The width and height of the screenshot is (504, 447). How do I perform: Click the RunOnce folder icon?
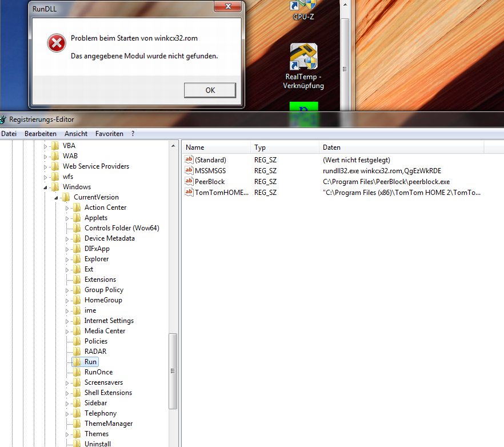(77, 372)
